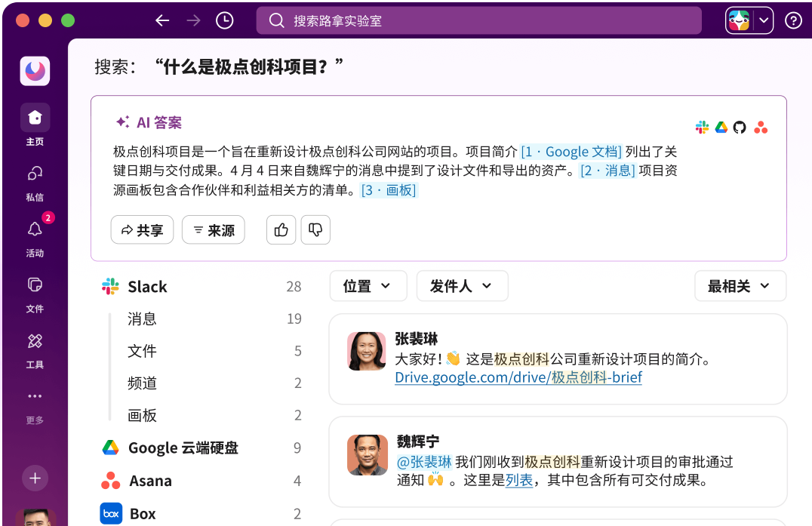Give the AI answer a thumbs down
Image resolution: width=812 pixels, height=526 pixels.
[315, 229]
